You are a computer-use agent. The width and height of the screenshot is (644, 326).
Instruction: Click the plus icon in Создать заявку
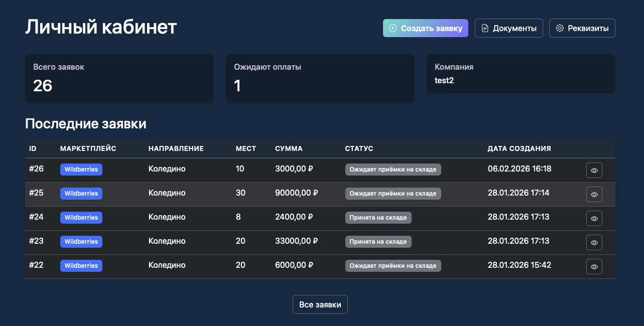(393, 29)
